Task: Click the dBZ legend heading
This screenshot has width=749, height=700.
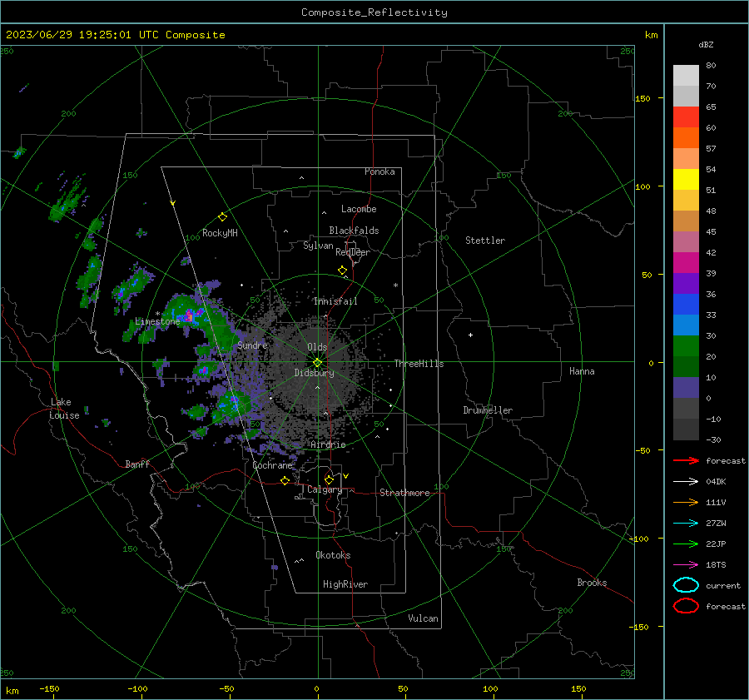Action: [x=706, y=44]
